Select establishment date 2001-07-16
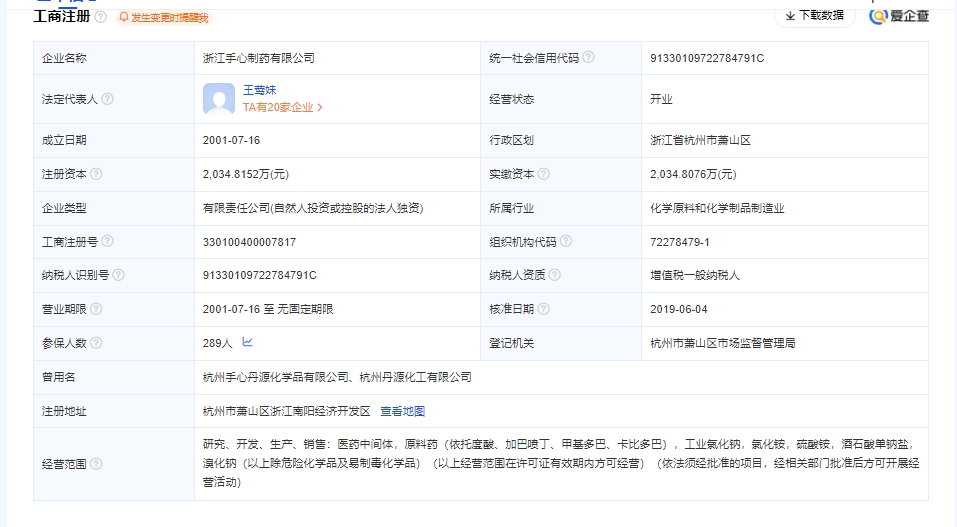Viewport: 957px width, 527px height. [231, 140]
